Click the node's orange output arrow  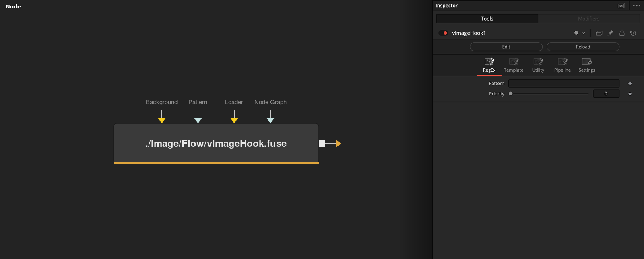(338, 144)
